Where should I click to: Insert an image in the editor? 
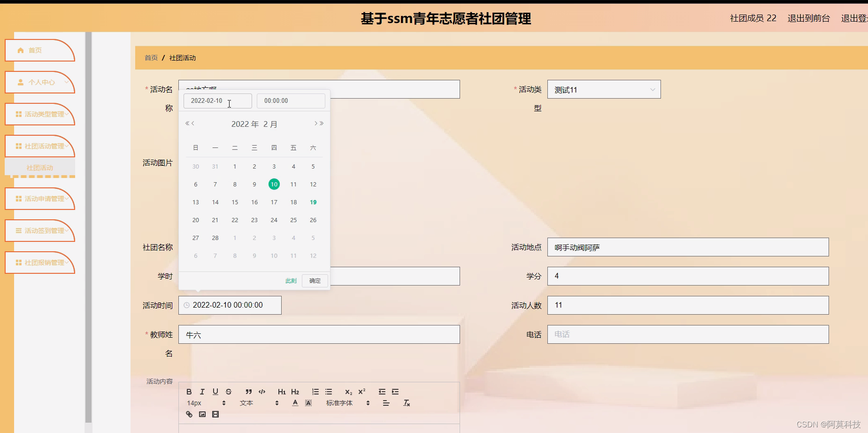tap(202, 414)
